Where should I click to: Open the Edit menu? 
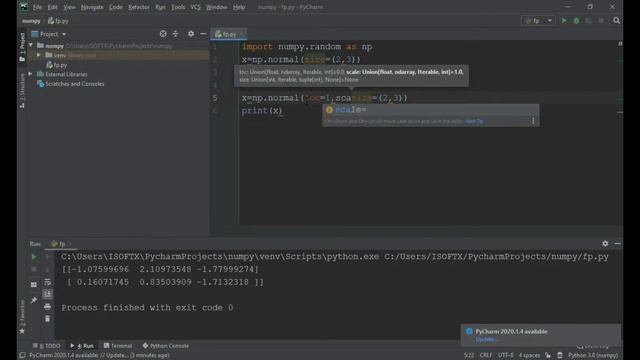pyautogui.click(x=53, y=7)
